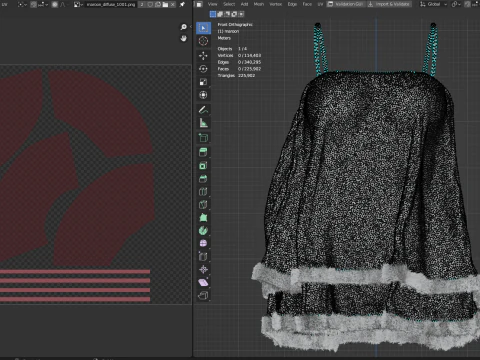Viewport: 480px width, 360px height.
Task: Toggle snapping in 3D viewport header
Action: 467,4
